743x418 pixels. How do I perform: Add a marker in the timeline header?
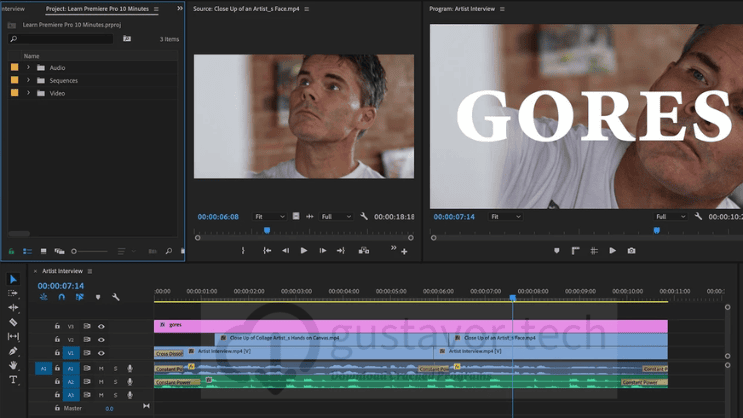(98, 297)
